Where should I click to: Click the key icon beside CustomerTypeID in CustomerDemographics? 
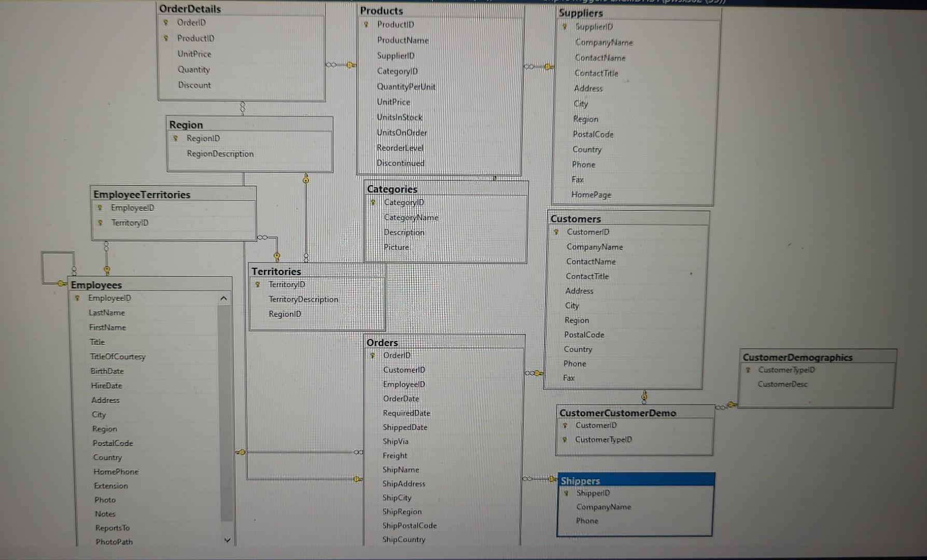tap(748, 370)
